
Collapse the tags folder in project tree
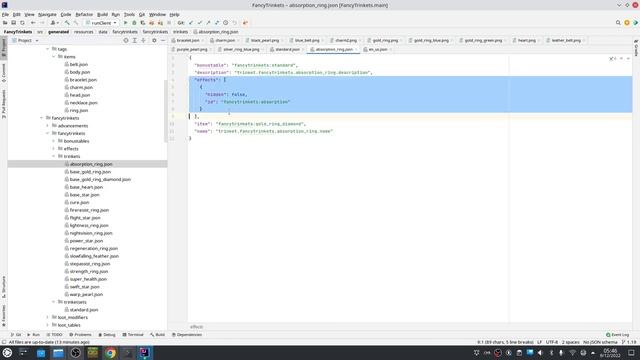47,49
